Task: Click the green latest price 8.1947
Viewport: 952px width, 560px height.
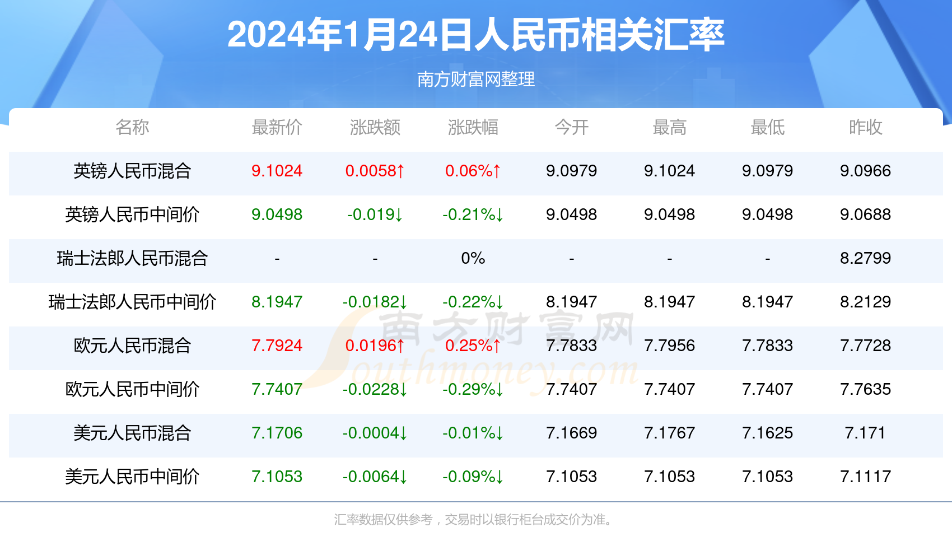Action: (277, 302)
